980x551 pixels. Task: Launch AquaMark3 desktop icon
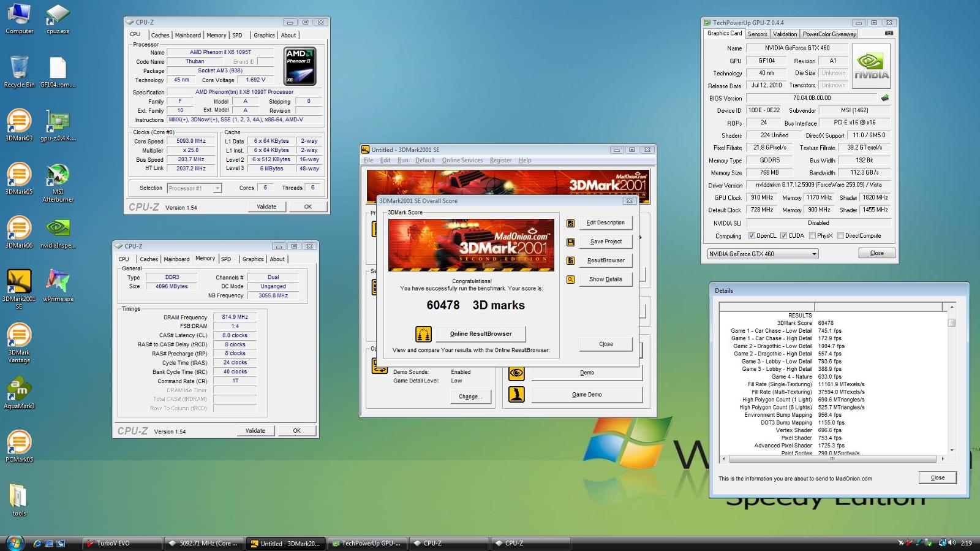pyautogui.click(x=19, y=393)
